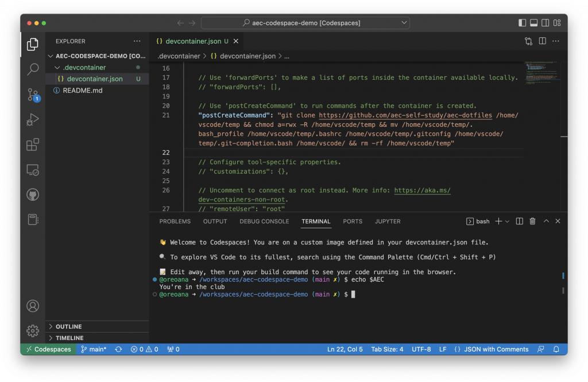The width and height of the screenshot is (588, 382).
Task: Expand the TIMELINE section
Action: [97, 338]
